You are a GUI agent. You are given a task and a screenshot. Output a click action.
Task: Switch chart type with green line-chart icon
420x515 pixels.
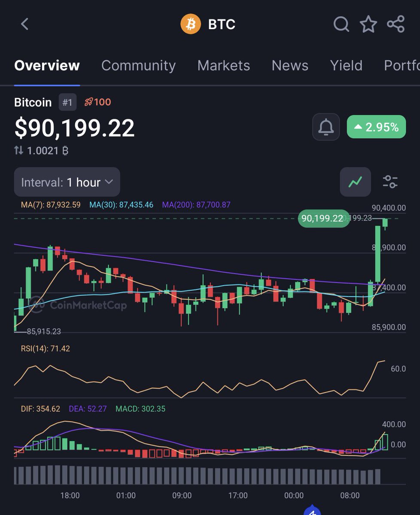355,182
